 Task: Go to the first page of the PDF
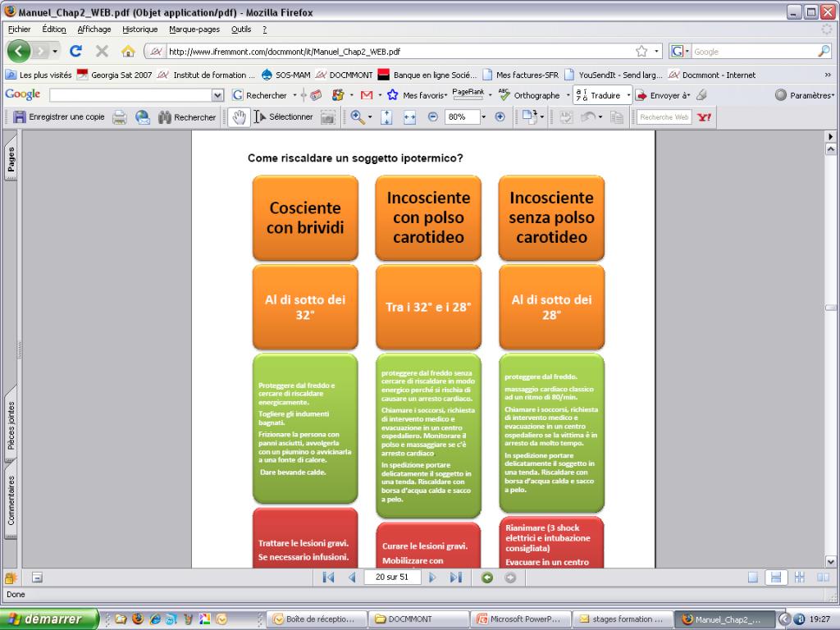point(328,577)
